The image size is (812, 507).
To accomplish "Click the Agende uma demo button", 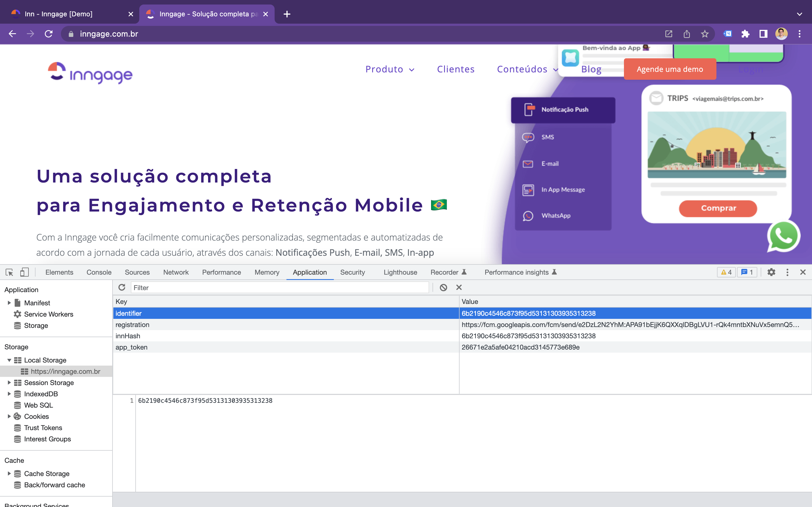I will click(x=670, y=69).
